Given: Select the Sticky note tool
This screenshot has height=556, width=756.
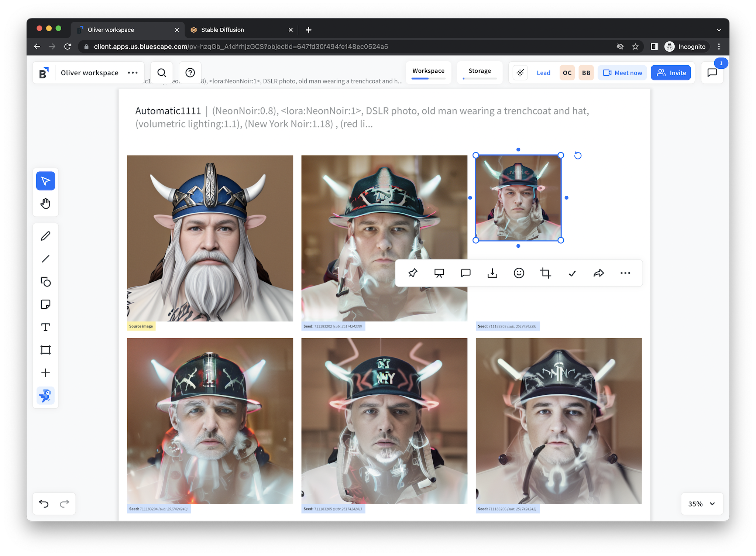Looking at the screenshot, I should [x=45, y=304].
